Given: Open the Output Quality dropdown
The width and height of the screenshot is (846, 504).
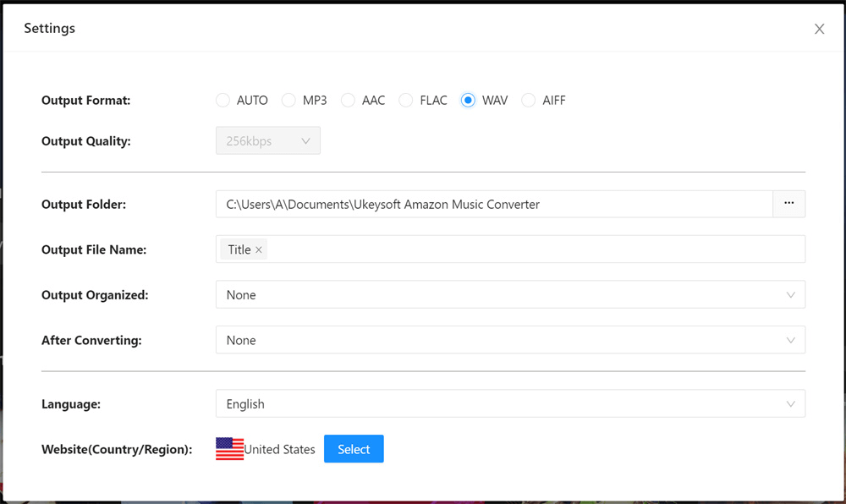Looking at the screenshot, I should point(267,140).
